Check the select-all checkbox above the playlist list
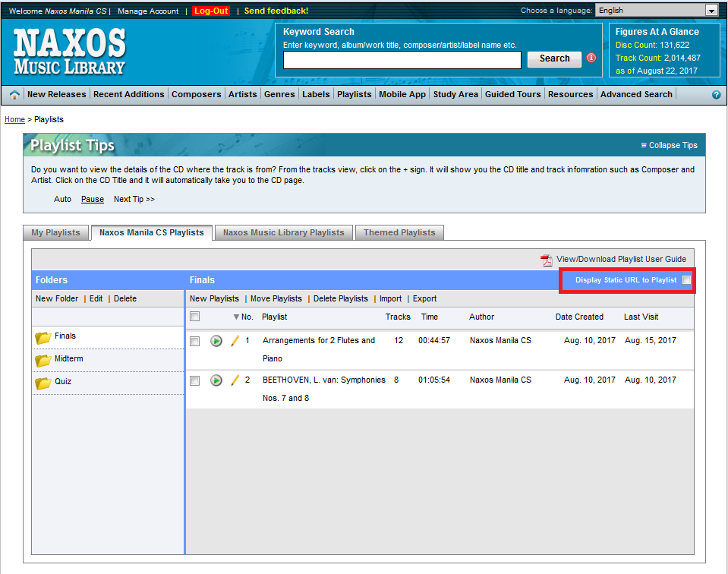The height and width of the screenshot is (574, 728). click(x=194, y=316)
